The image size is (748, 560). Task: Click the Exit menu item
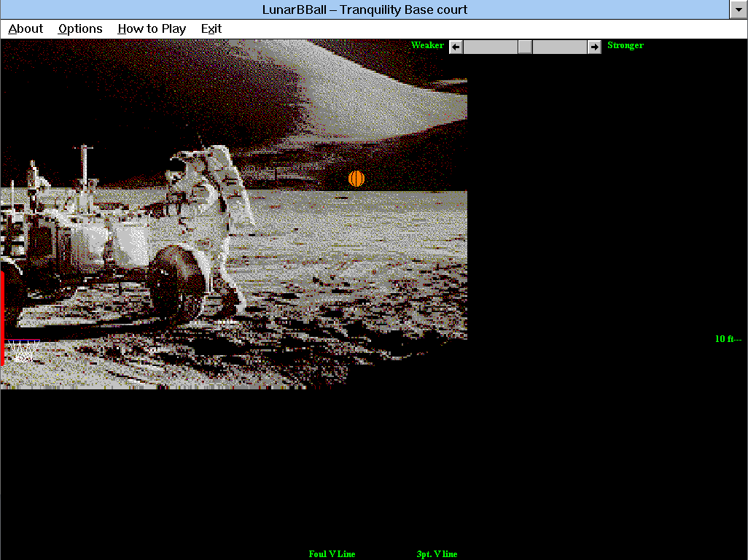pos(211,29)
